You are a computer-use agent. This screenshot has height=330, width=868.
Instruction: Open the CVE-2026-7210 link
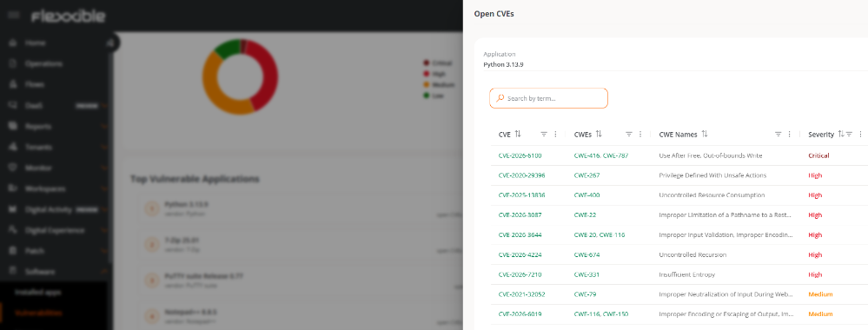(520, 274)
